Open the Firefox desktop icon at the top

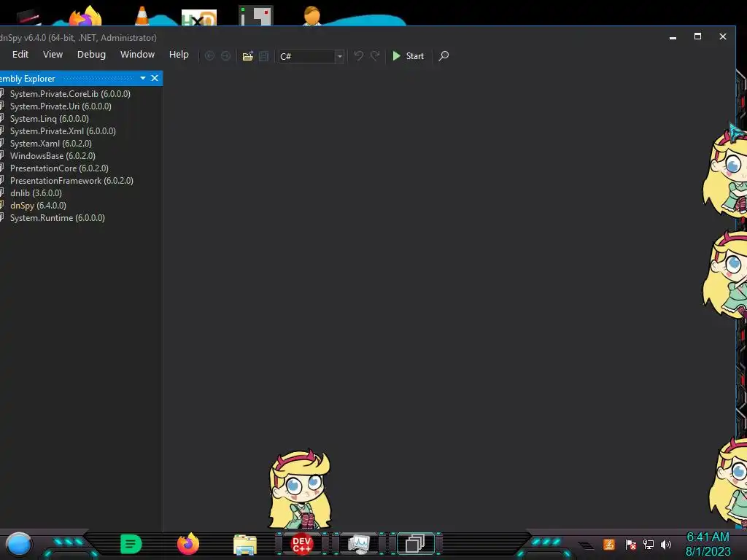(x=86, y=16)
